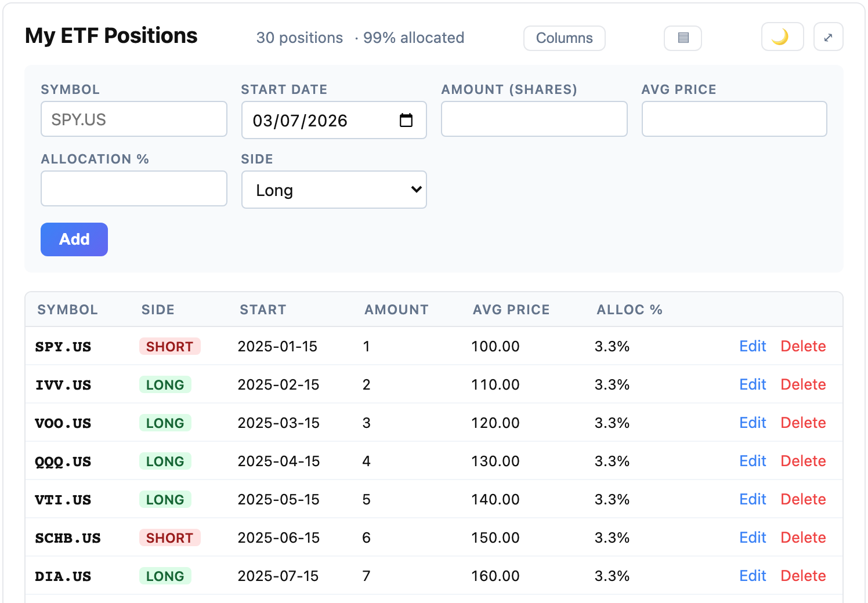The image size is (868, 603).
Task: Select the VTI.US symbol cell
Action: click(63, 500)
